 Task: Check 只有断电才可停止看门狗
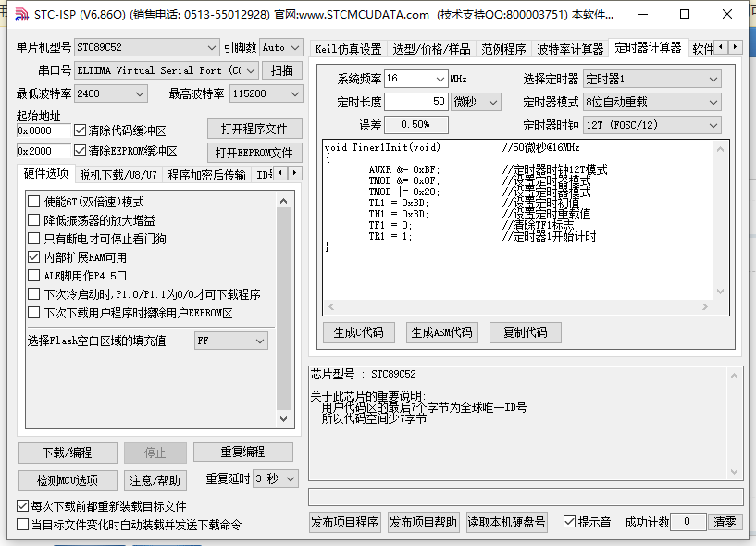[33, 239]
